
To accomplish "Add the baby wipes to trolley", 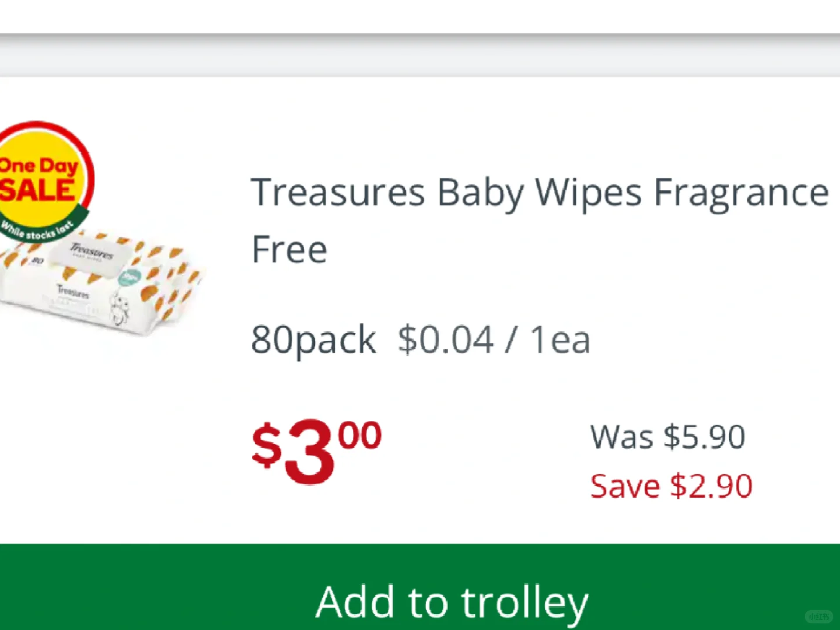I will point(452,601).
